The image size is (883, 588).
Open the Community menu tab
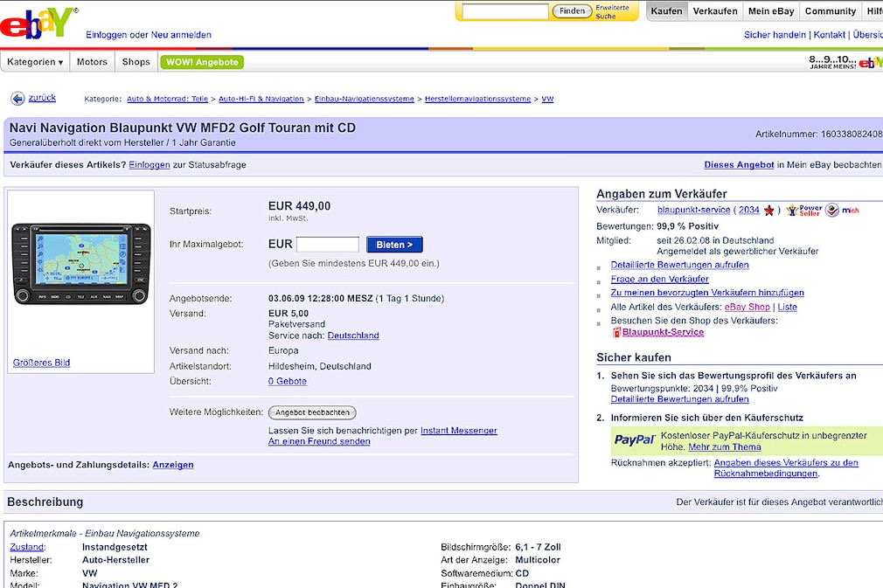click(830, 11)
